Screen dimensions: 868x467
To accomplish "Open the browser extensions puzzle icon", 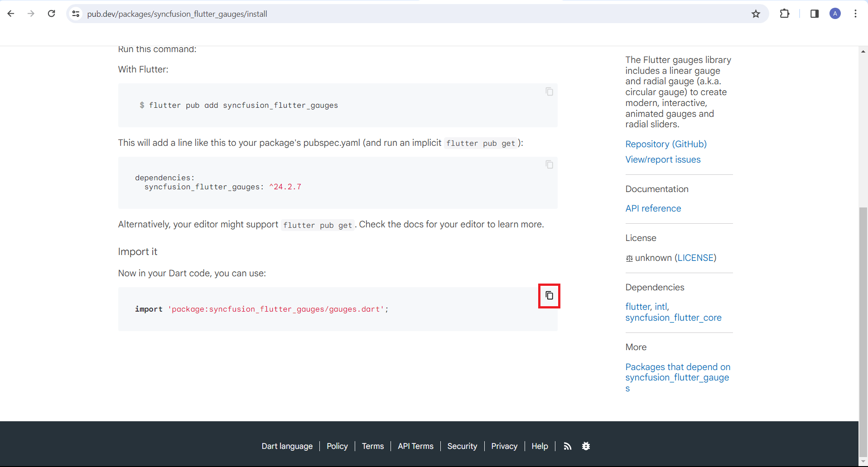I will pyautogui.click(x=785, y=14).
